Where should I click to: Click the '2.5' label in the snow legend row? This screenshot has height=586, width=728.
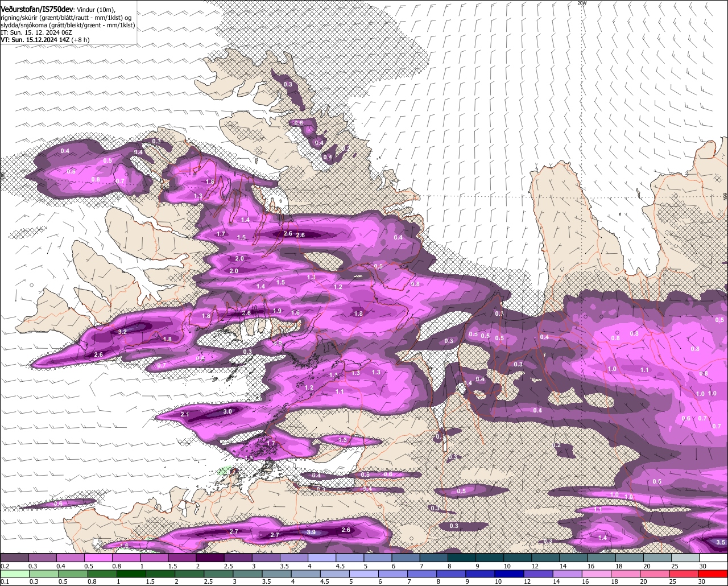click(x=228, y=566)
